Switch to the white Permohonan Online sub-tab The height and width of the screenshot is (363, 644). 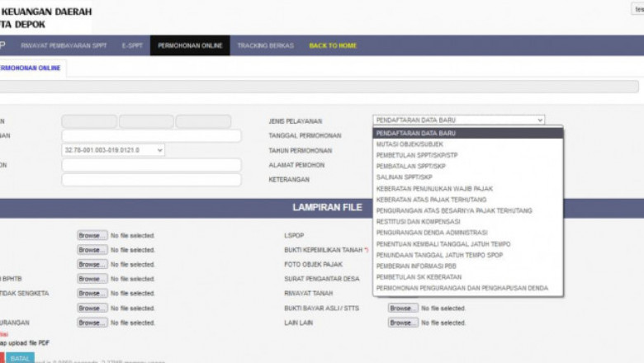click(31, 68)
